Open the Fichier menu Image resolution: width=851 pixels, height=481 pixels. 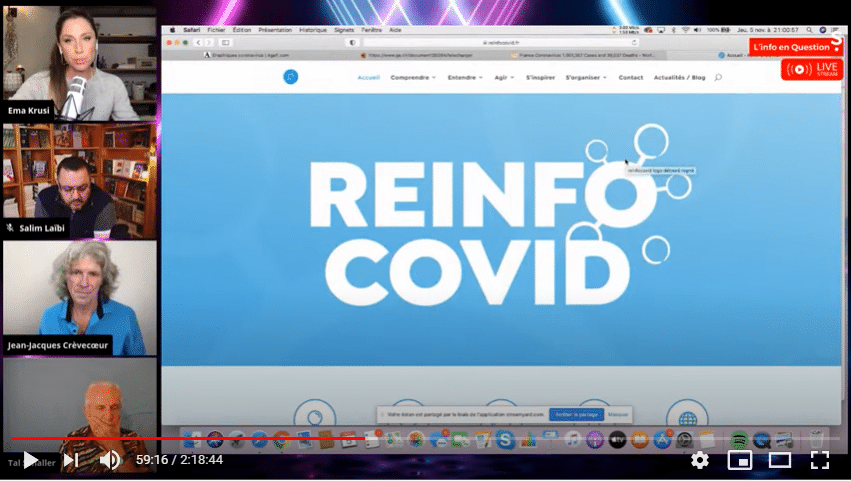click(216, 30)
